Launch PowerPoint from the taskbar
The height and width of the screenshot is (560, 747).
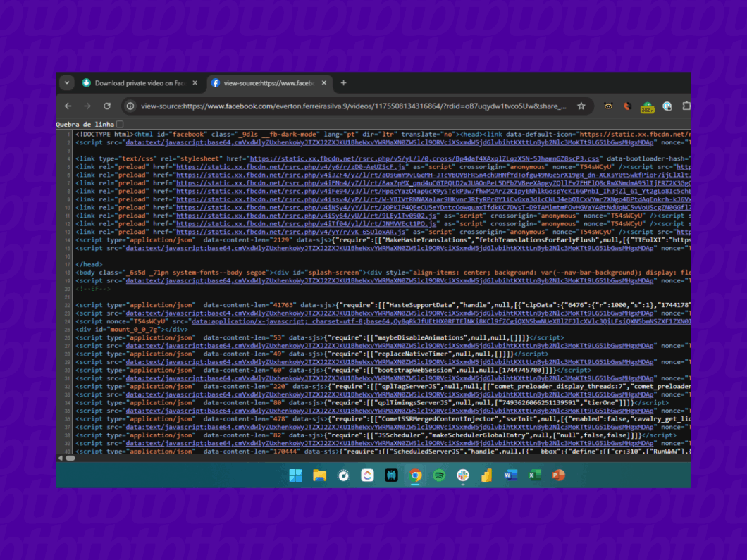(x=558, y=475)
